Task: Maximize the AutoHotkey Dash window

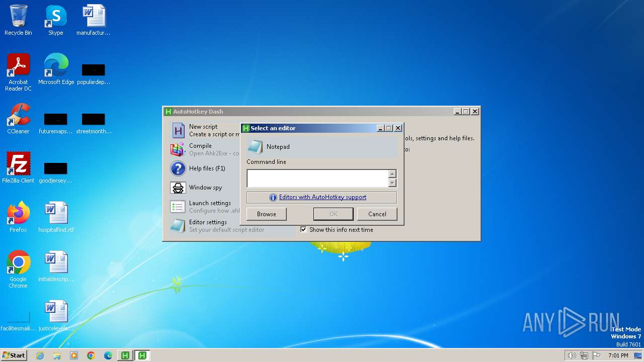Action: tap(465, 112)
